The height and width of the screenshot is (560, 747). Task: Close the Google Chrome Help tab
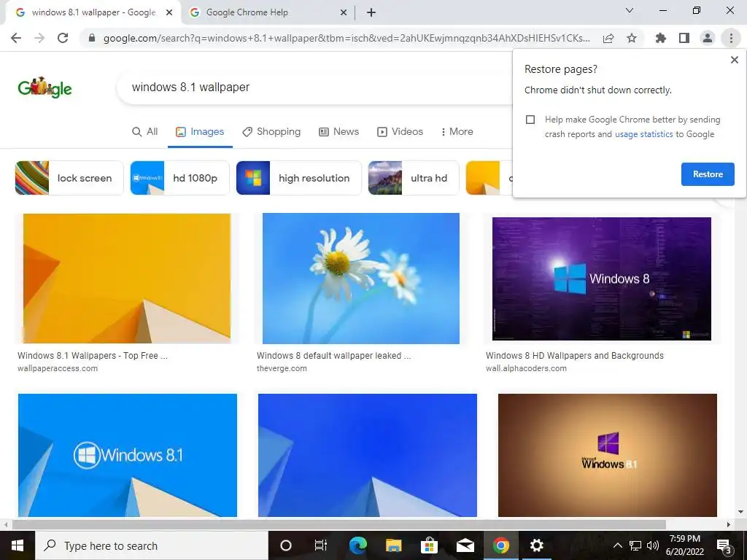tap(344, 13)
